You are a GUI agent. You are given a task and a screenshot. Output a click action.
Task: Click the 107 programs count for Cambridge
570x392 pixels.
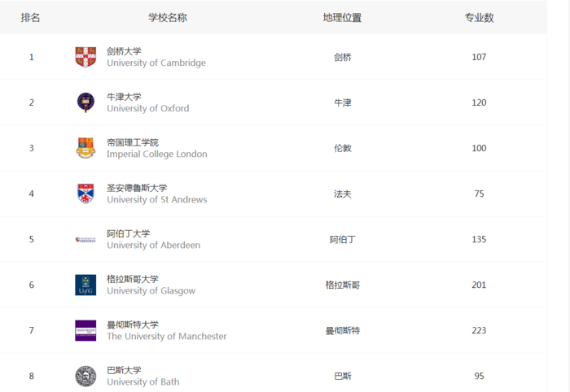(479, 57)
